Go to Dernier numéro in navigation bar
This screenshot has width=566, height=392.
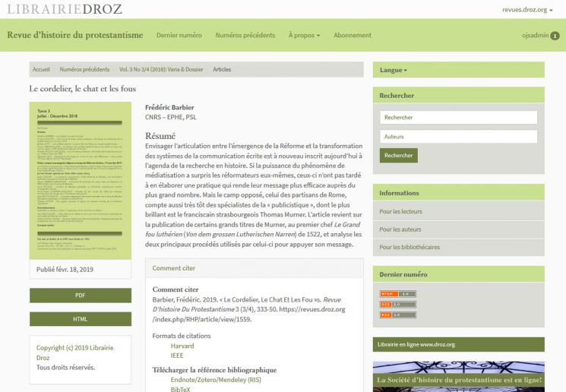tap(179, 35)
